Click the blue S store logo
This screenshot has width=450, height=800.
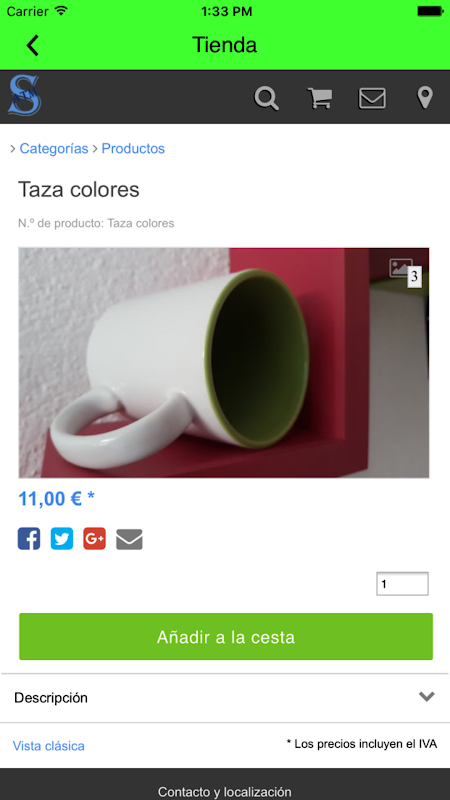24,95
